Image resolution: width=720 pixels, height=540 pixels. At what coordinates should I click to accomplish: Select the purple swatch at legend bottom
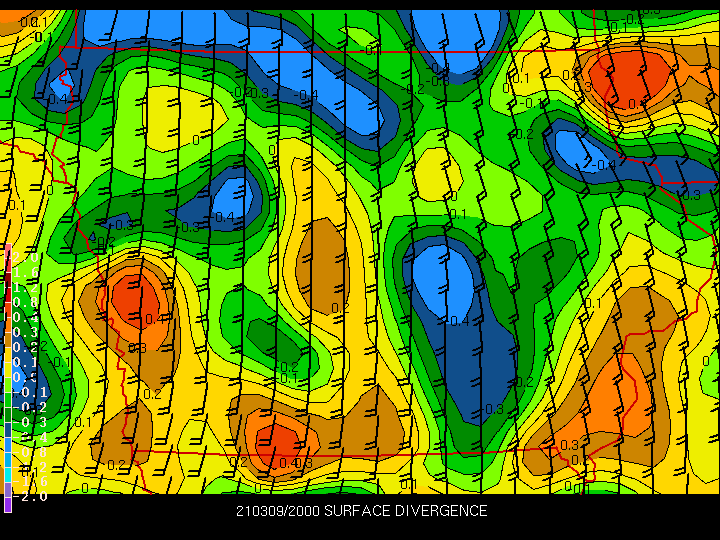click(x=8, y=504)
